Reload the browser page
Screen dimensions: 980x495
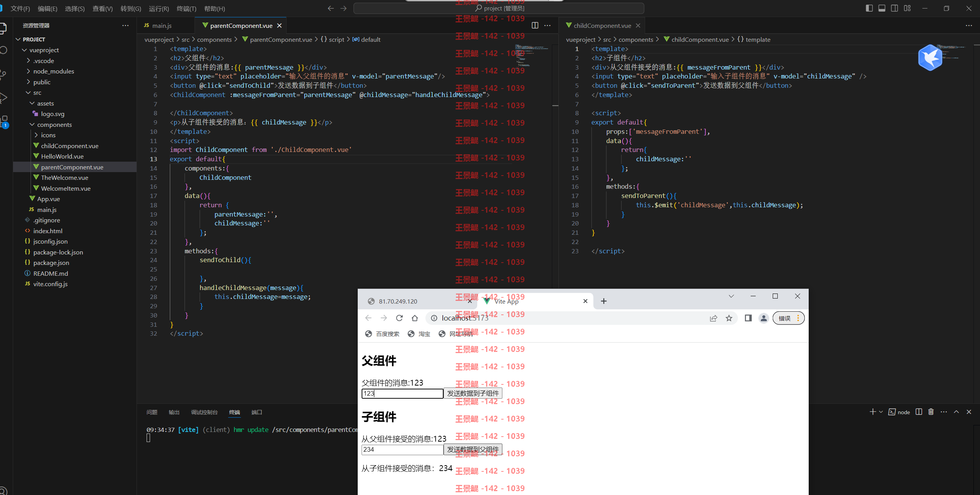[400, 318]
